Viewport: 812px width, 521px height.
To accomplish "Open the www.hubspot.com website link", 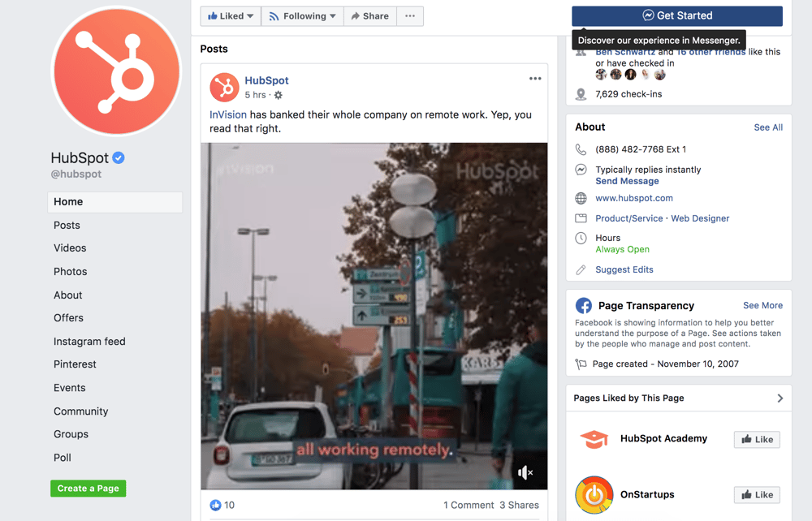I will tap(634, 198).
